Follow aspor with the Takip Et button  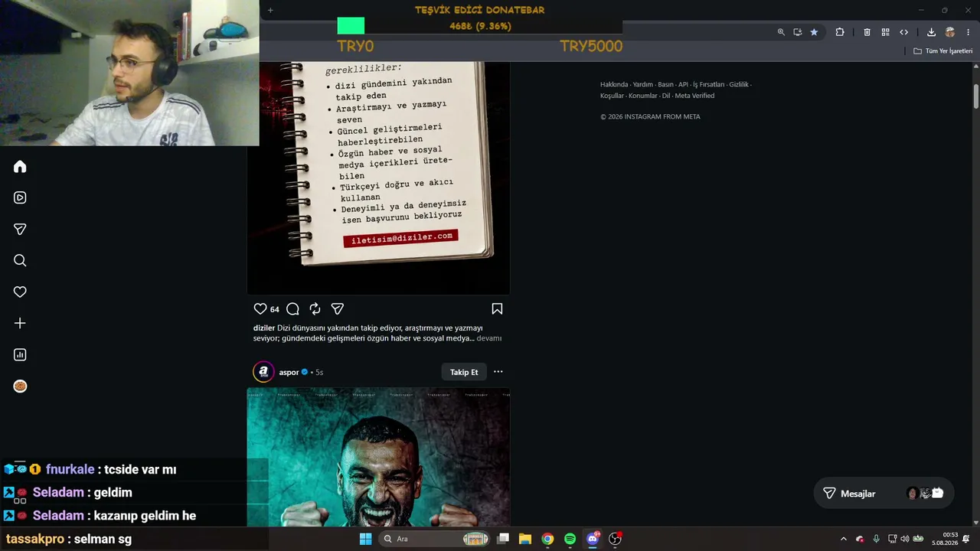tap(464, 372)
